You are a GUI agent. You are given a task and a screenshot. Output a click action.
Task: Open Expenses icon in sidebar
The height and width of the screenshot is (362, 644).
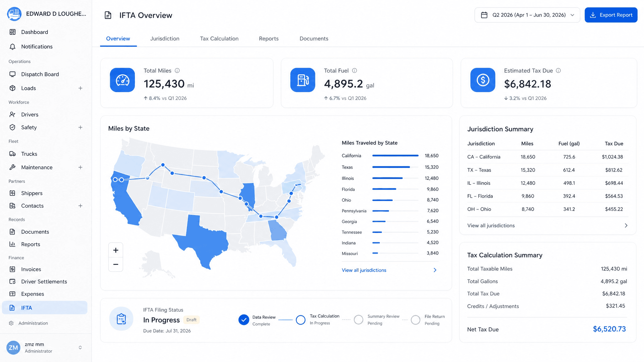[x=13, y=294]
